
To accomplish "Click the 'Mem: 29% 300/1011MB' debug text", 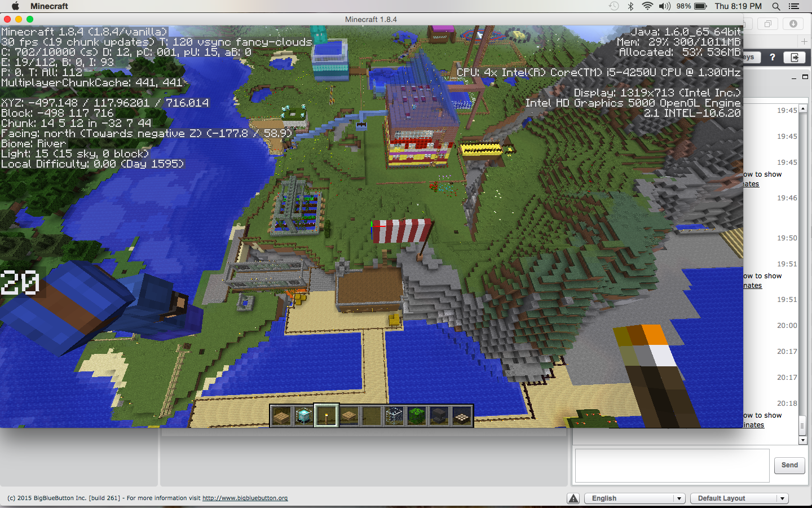I will 679,42.
